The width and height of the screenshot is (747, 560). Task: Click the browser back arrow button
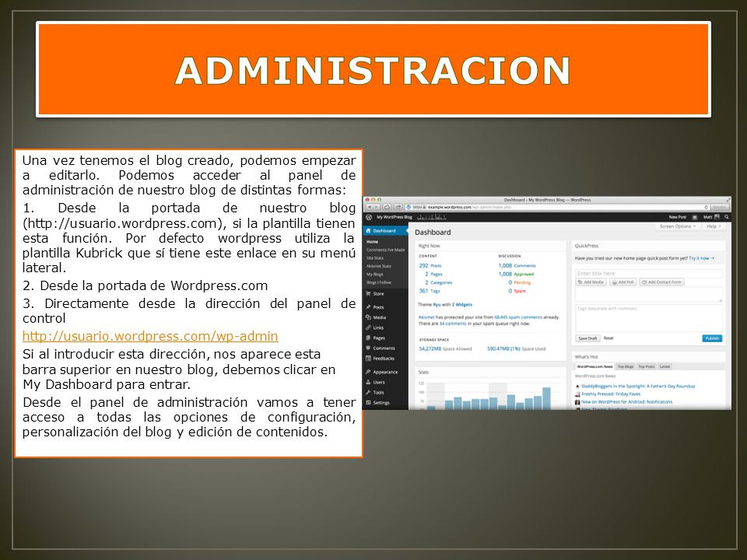coord(370,207)
